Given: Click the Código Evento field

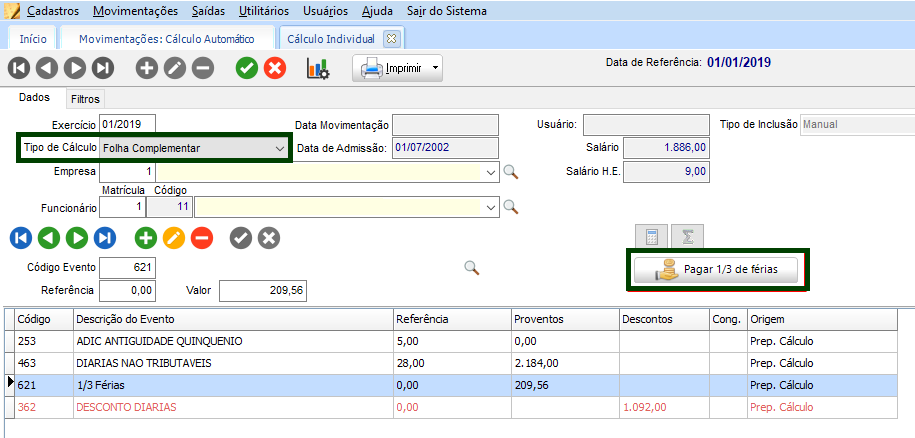Looking at the screenshot, I should (x=128, y=268).
